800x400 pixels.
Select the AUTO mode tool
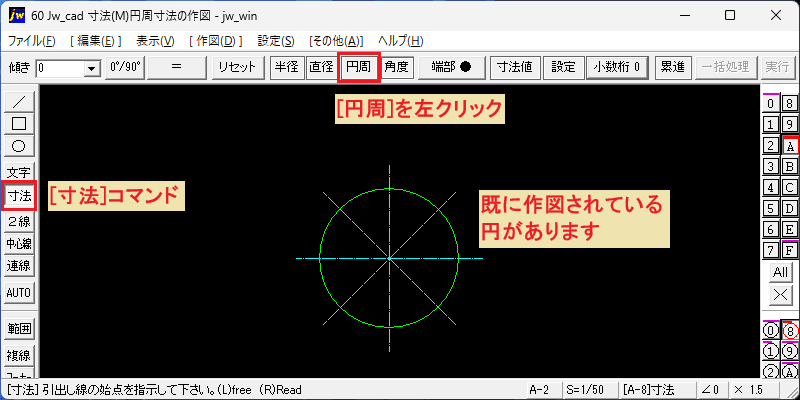19,293
